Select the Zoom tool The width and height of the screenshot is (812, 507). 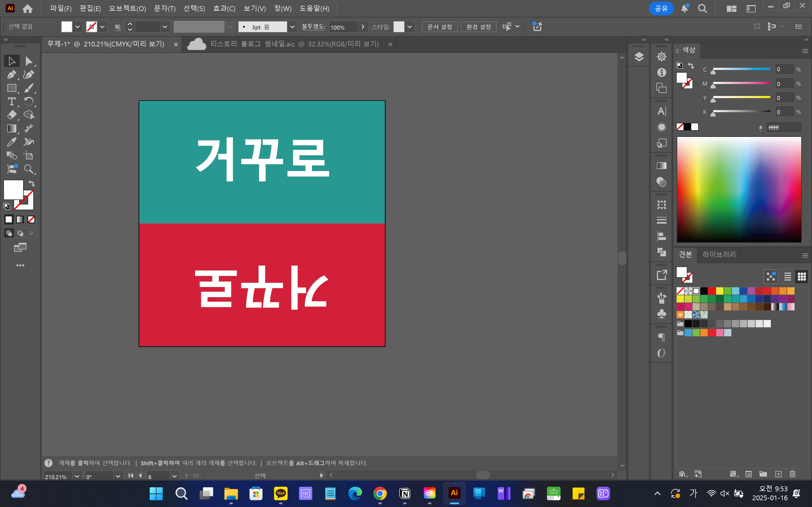pyautogui.click(x=29, y=169)
